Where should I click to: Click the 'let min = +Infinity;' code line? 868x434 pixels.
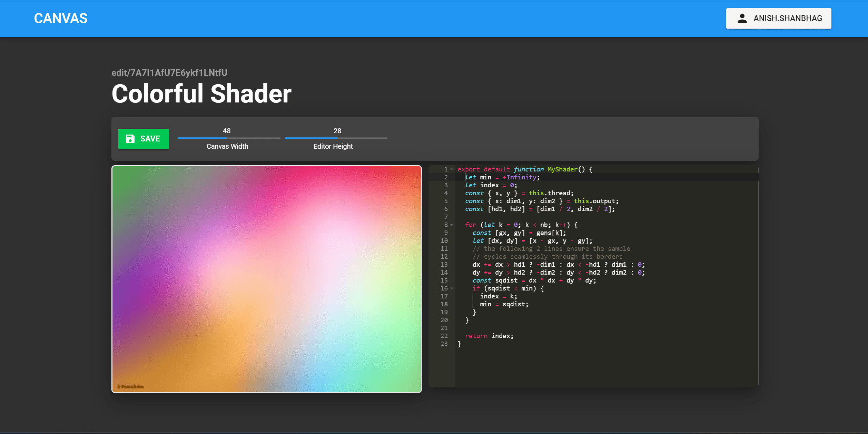[502, 177]
